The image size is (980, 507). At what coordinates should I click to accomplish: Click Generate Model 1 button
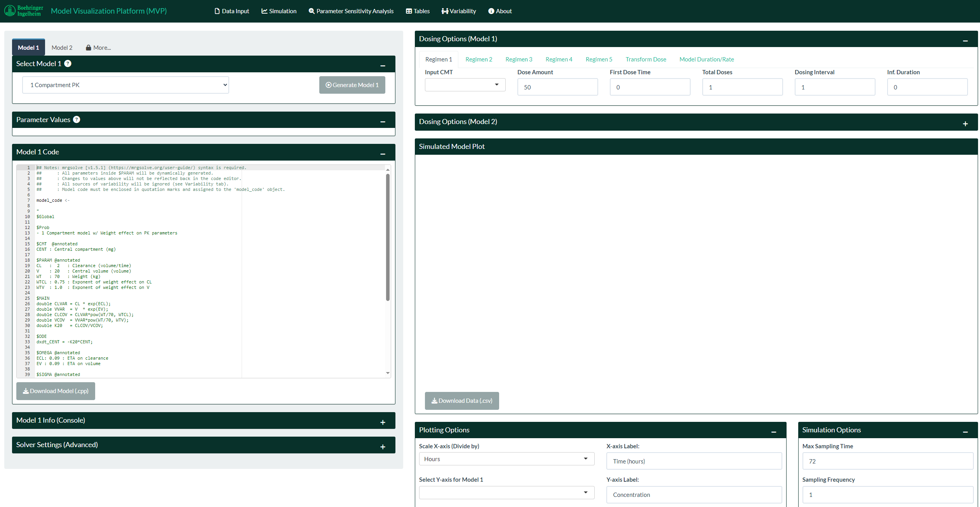(x=352, y=85)
